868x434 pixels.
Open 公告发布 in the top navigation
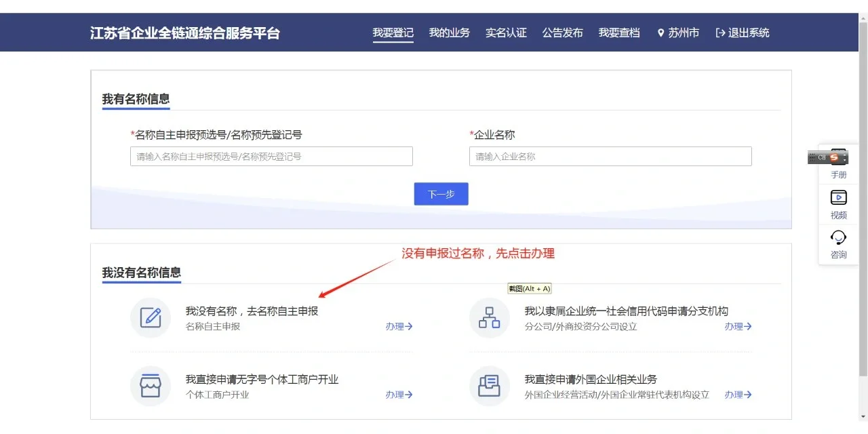point(562,33)
